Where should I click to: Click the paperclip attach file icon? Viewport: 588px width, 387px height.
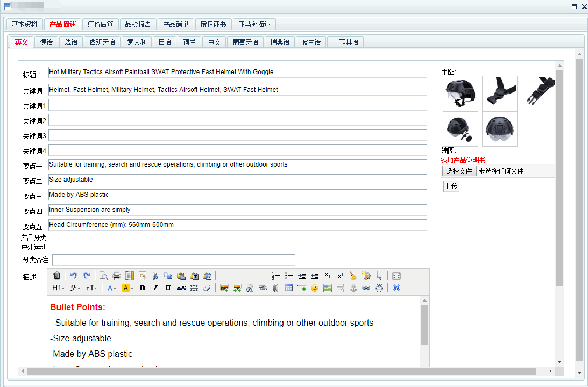[275, 288]
